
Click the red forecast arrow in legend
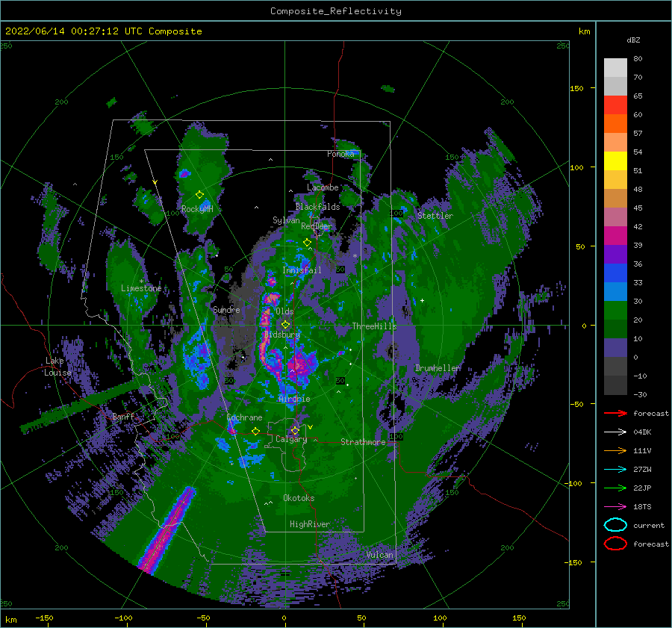615,413
